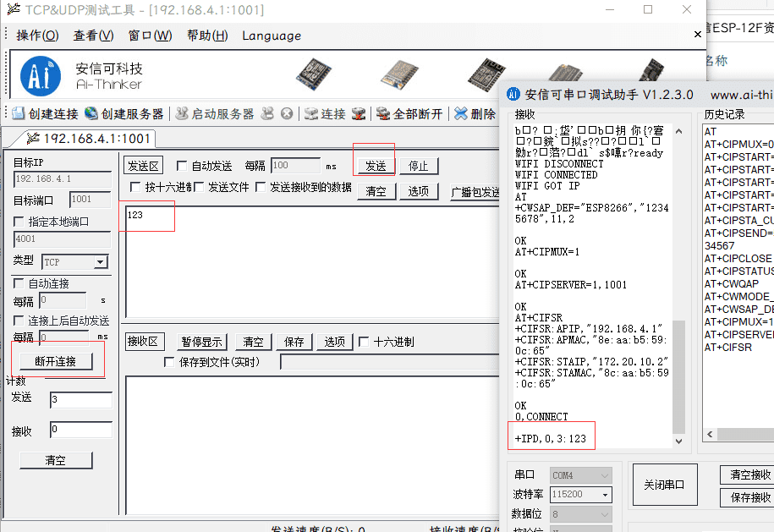Click the 删除 toolbar icon

point(461,113)
